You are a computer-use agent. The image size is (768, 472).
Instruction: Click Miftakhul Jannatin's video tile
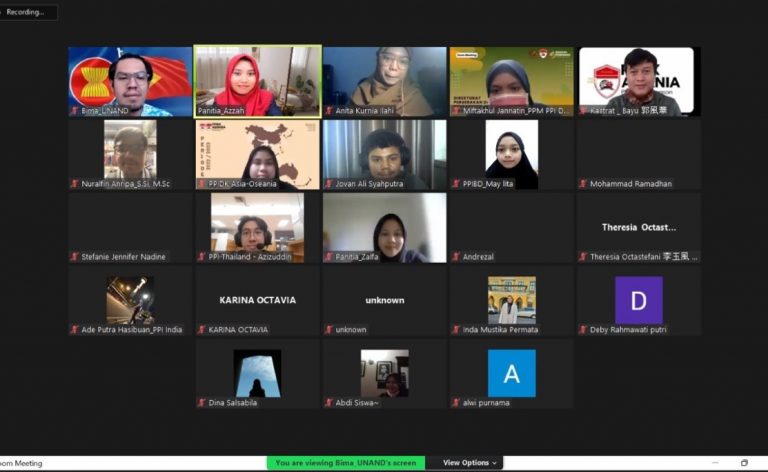click(x=511, y=76)
